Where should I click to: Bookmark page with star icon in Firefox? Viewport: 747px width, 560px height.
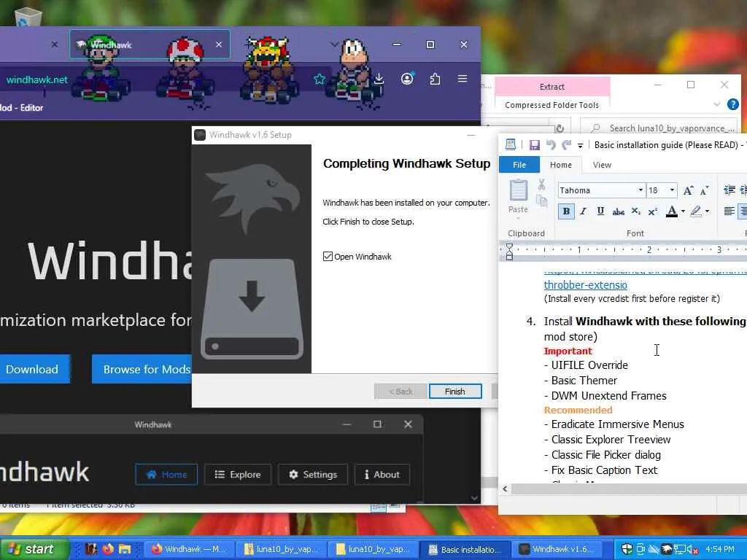(x=320, y=79)
